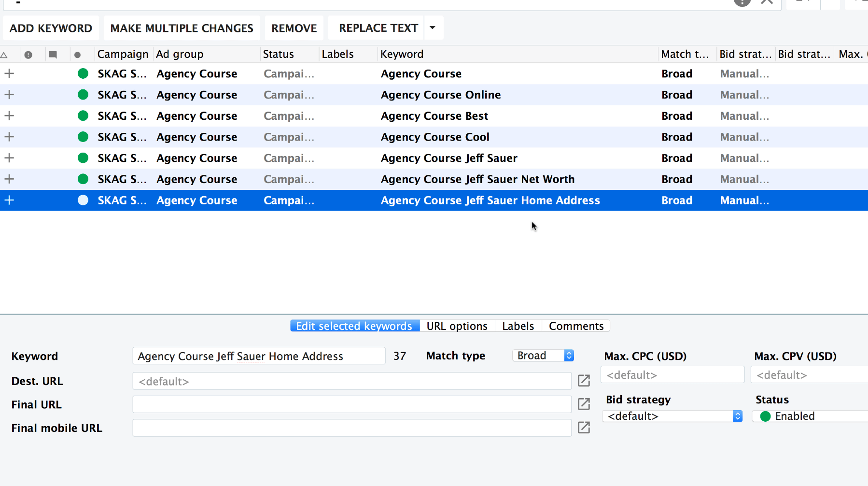Click the plus icon on Agency Course Jeff Sauer row
This screenshot has height=486, width=868.
coord(9,158)
